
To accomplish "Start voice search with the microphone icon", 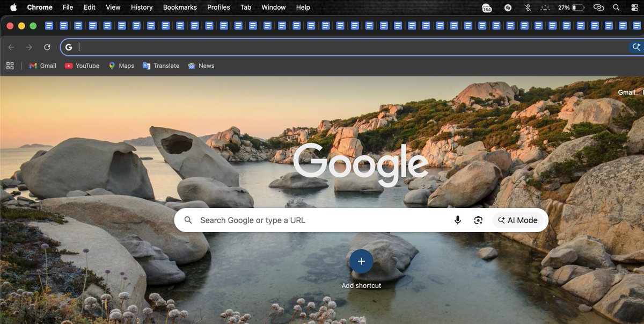I will tap(458, 220).
